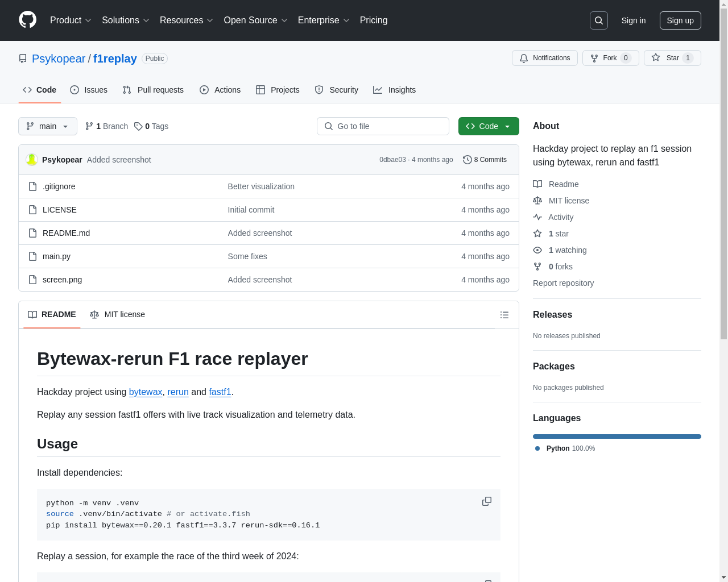Star the f1replay repository
Viewport: 728px width, 582px height.
tap(672, 58)
